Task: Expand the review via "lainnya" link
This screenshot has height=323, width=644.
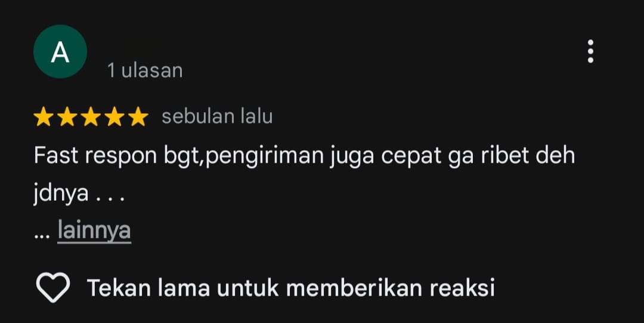Action: pyautogui.click(x=94, y=231)
